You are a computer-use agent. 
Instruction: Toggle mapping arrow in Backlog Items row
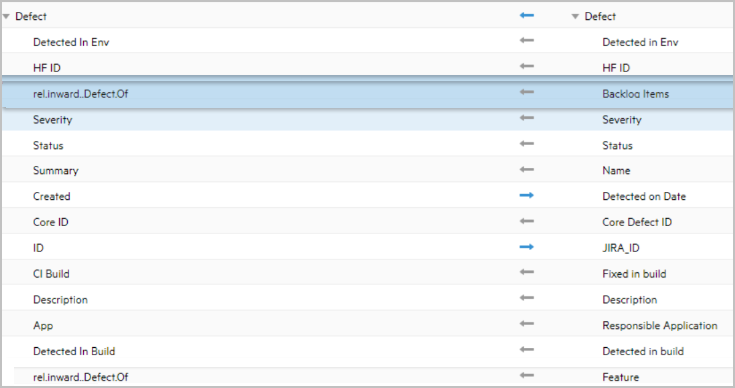click(x=527, y=92)
